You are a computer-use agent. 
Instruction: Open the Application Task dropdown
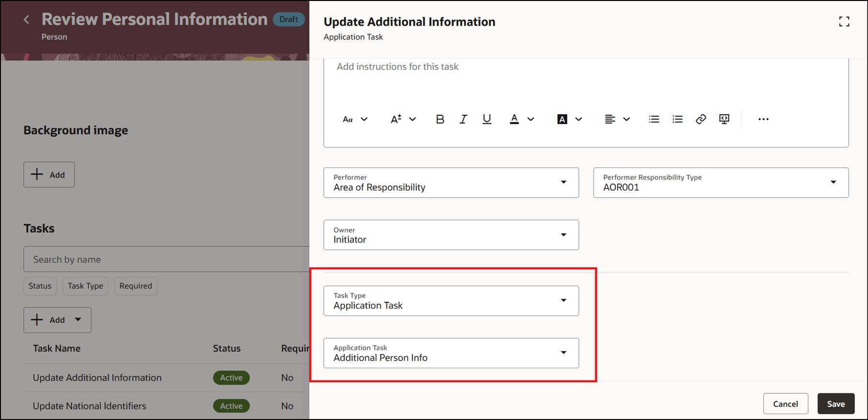pyautogui.click(x=451, y=353)
